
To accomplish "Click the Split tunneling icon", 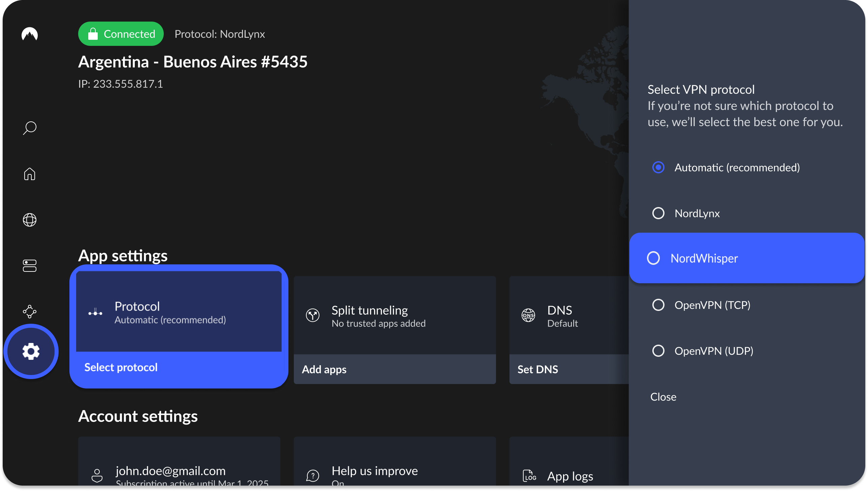I will (313, 316).
